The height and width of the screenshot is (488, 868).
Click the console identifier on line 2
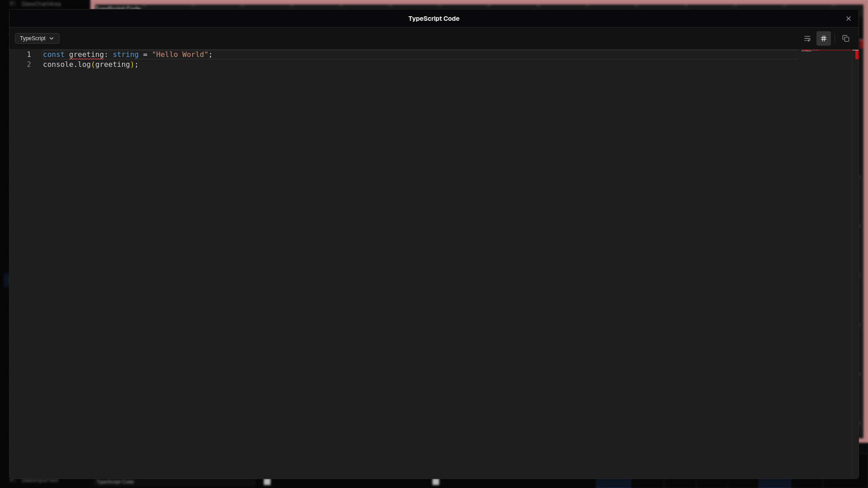coord(58,65)
